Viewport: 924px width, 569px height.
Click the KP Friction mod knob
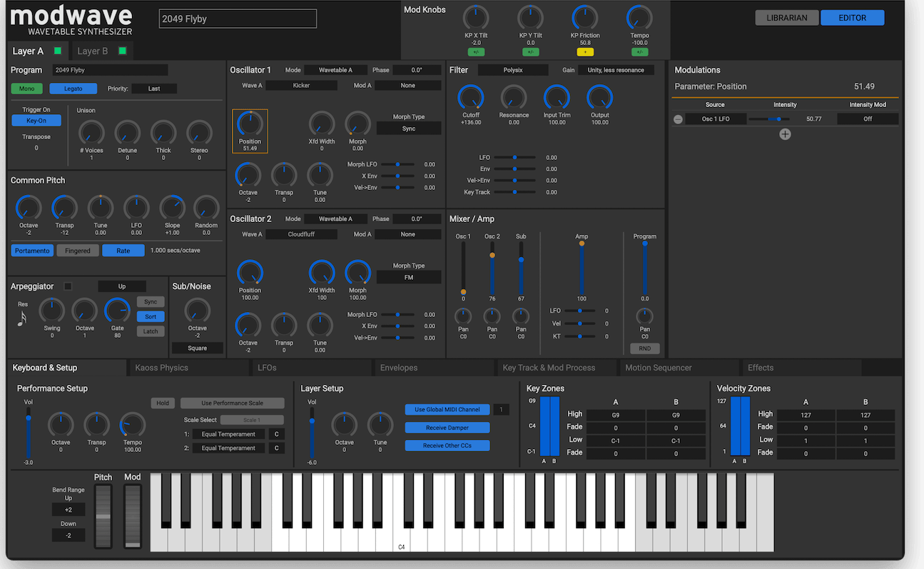coord(585,18)
